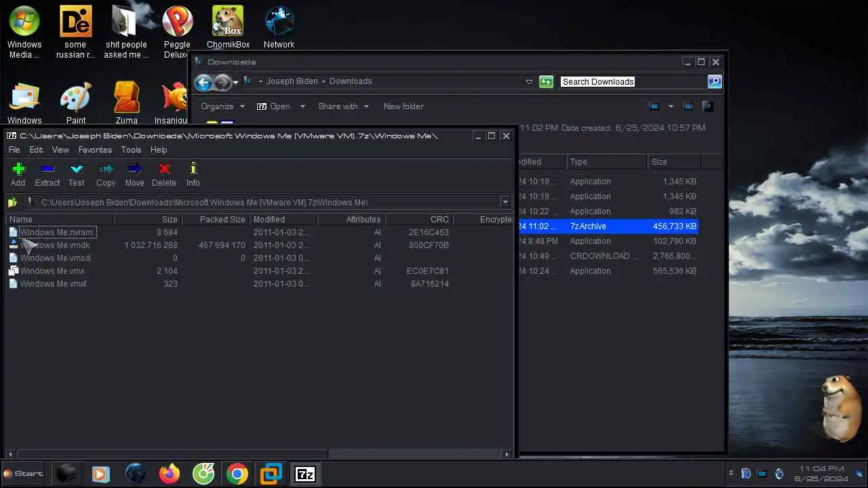This screenshot has height=488, width=868.
Task: Click the Move toolbar icon in 7-Zip
Action: click(x=134, y=174)
